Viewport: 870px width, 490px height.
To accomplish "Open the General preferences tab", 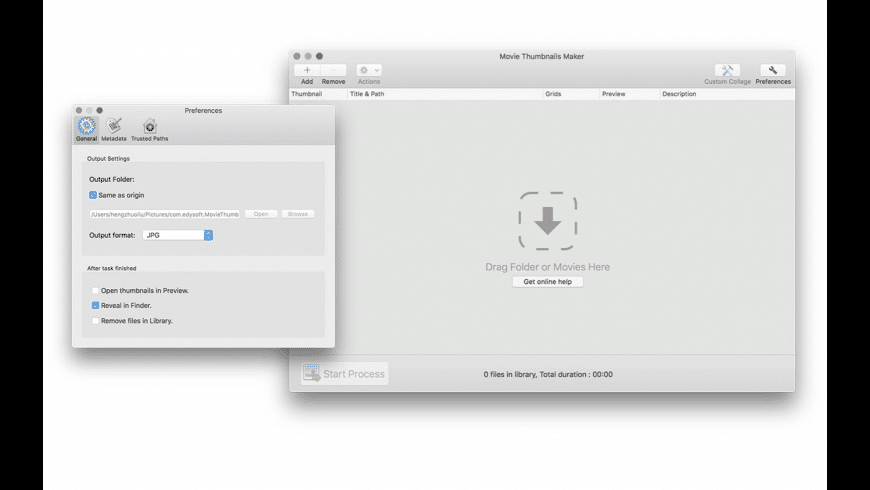I will coord(87,129).
